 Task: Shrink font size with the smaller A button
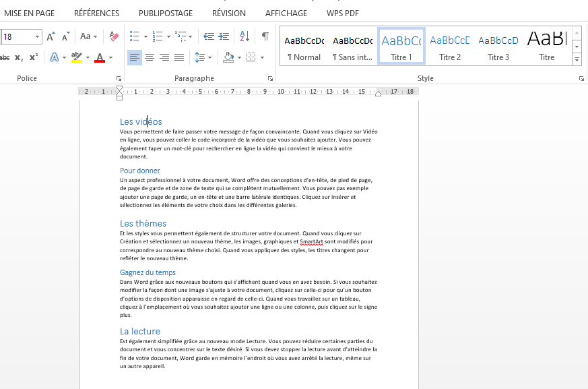pyautogui.click(x=65, y=36)
